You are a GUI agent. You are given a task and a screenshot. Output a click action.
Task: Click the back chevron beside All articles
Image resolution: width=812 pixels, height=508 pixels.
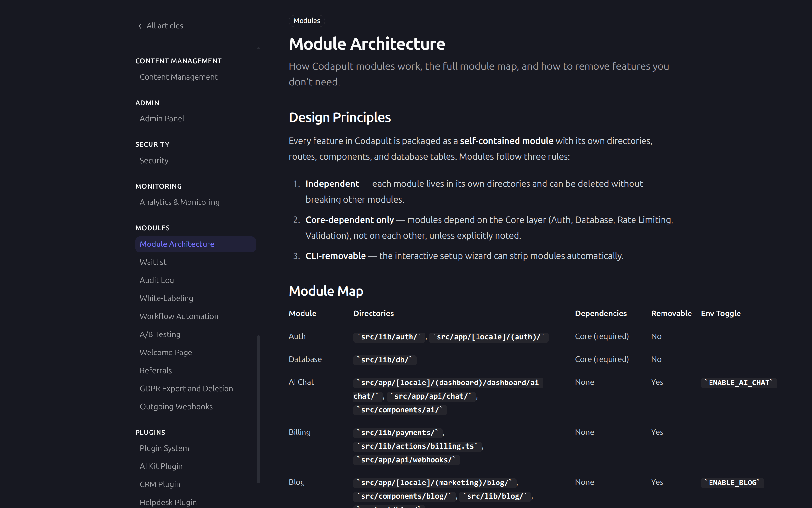click(140, 26)
